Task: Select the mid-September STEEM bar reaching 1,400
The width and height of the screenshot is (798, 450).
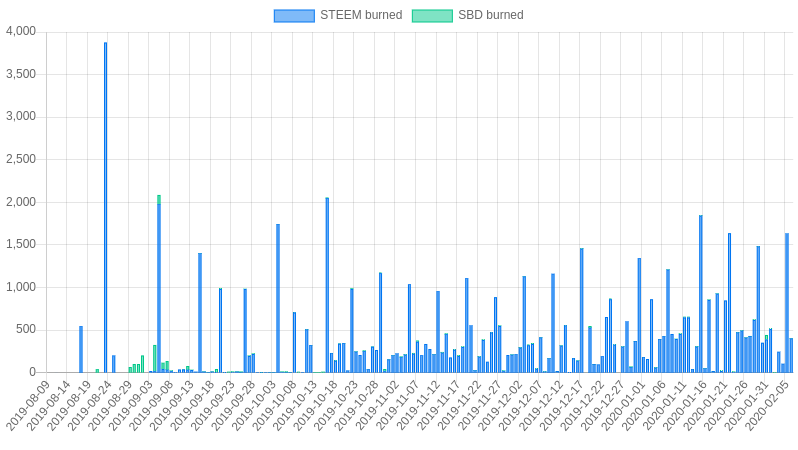Action: (200, 313)
